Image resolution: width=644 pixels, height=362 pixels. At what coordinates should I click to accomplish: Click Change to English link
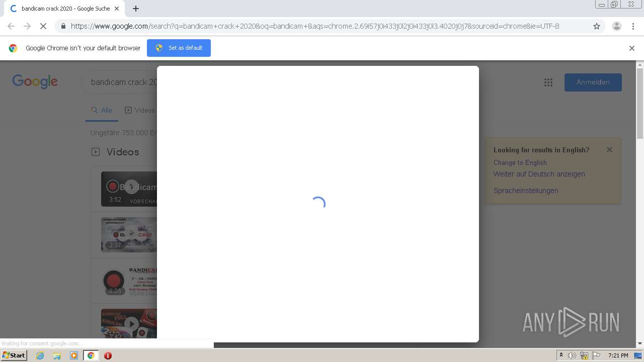pyautogui.click(x=520, y=162)
